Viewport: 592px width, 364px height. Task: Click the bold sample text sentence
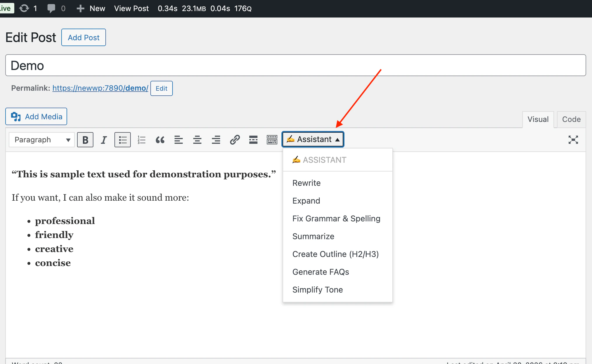tap(144, 174)
